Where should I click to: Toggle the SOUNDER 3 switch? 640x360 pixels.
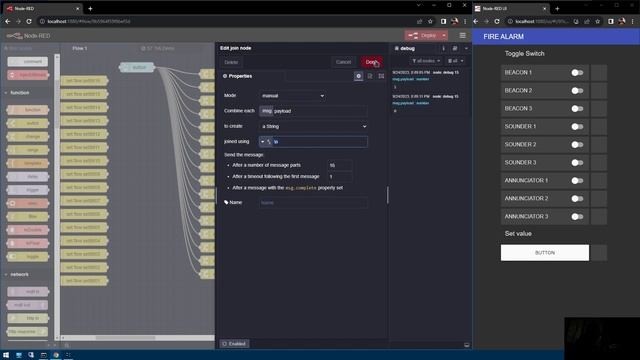(577, 162)
